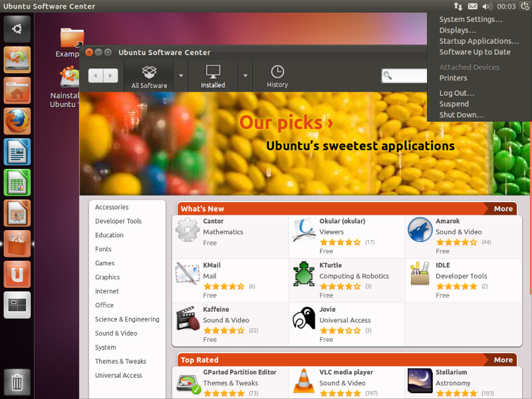Image resolution: width=532 pixels, height=399 pixels.
Task: Select Suspend in the system menu
Action: click(x=454, y=104)
